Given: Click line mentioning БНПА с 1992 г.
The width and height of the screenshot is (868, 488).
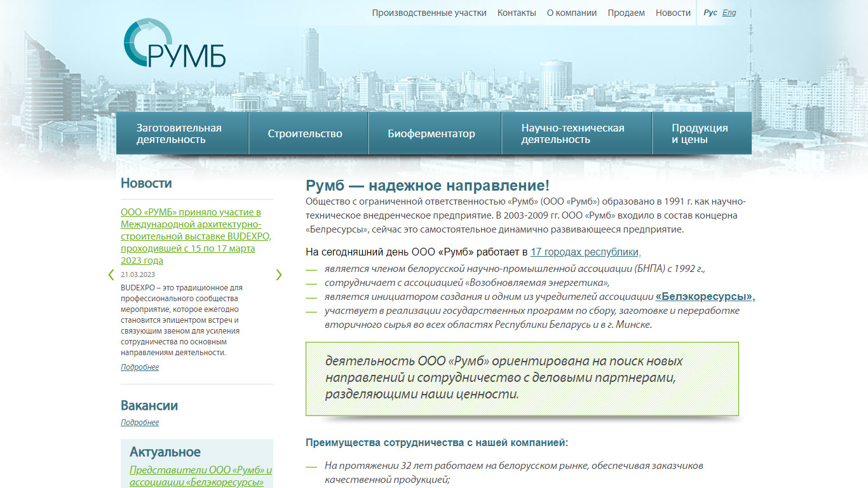Looking at the screenshot, I should point(515,269).
